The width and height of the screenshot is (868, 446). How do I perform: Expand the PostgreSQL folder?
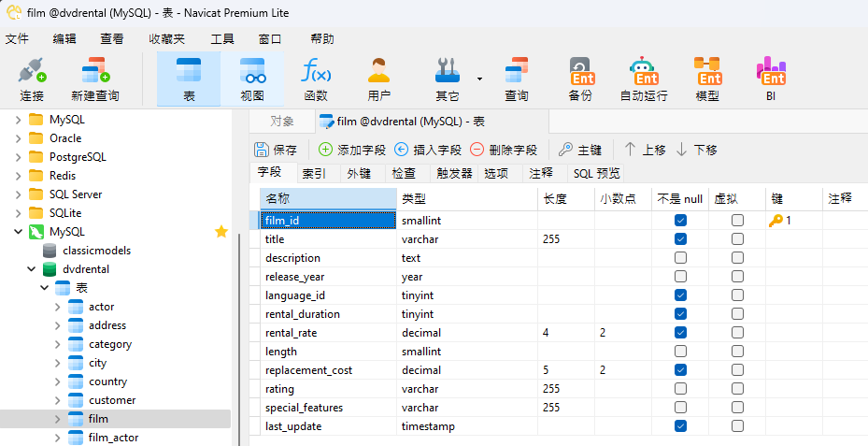coord(19,157)
